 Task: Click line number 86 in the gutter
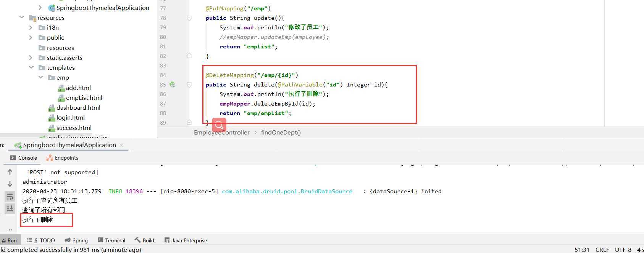[x=163, y=94]
